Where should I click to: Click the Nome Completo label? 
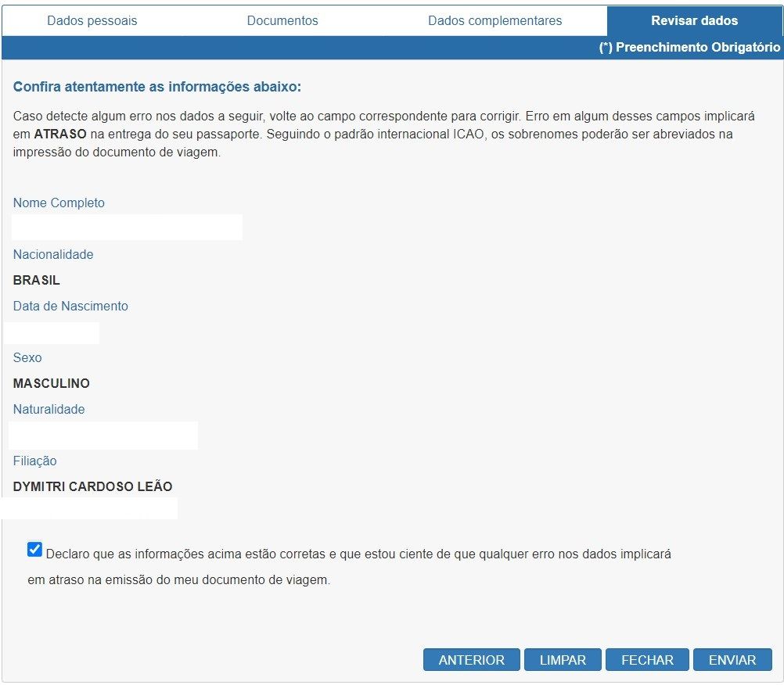tap(59, 203)
